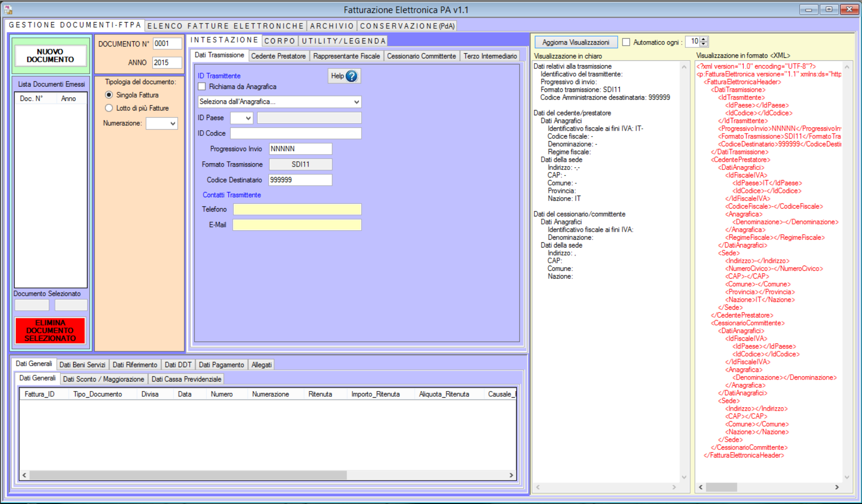This screenshot has width=862, height=504.
Task: Click the Aggiorna Visualizzazioni button
Action: pyautogui.click(x=576, y=42)
